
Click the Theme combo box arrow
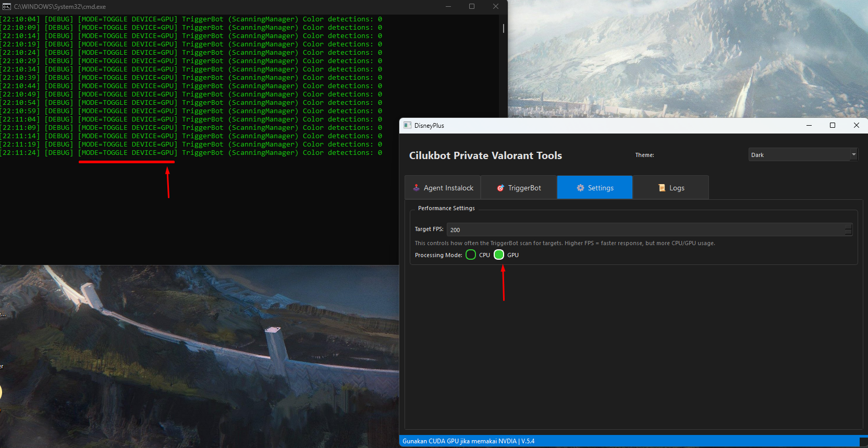pyautogui.click(x=853, y=155)
